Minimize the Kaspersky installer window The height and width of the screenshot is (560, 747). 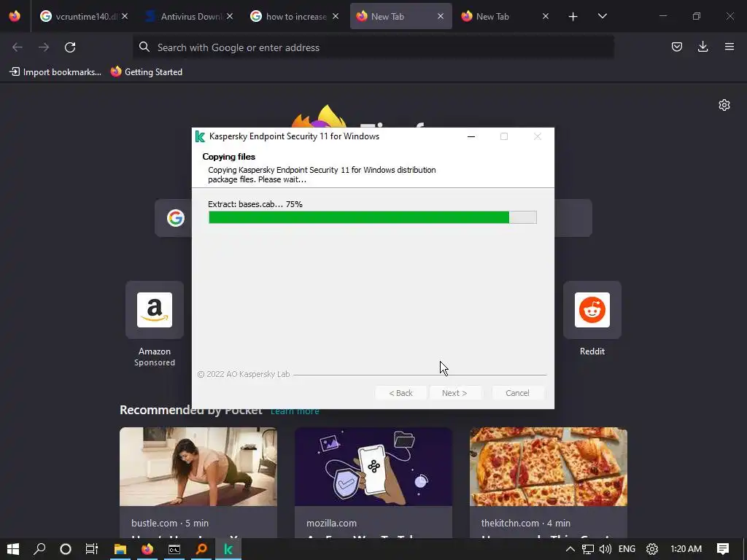471,136
